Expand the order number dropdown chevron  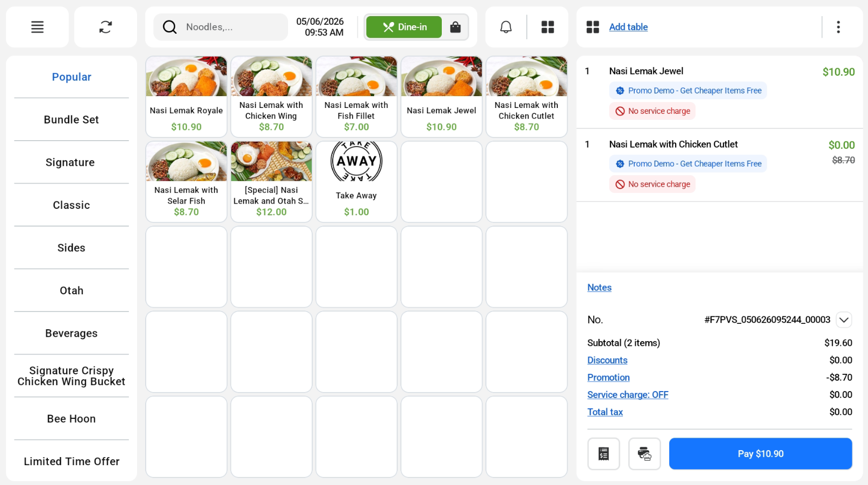[x=844, y=320]
